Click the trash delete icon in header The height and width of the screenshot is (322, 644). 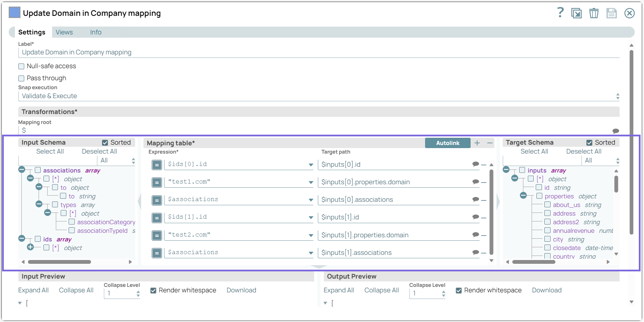coord(594,13)
